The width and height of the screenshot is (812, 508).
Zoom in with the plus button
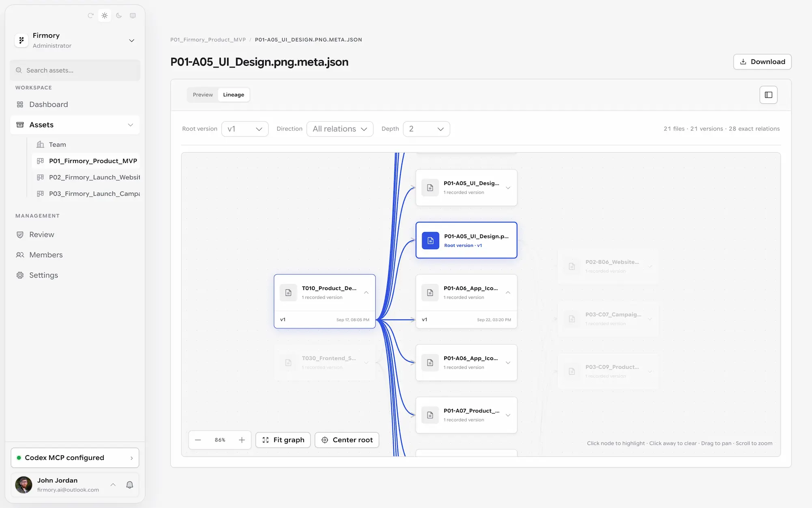(x=242, y=440)
